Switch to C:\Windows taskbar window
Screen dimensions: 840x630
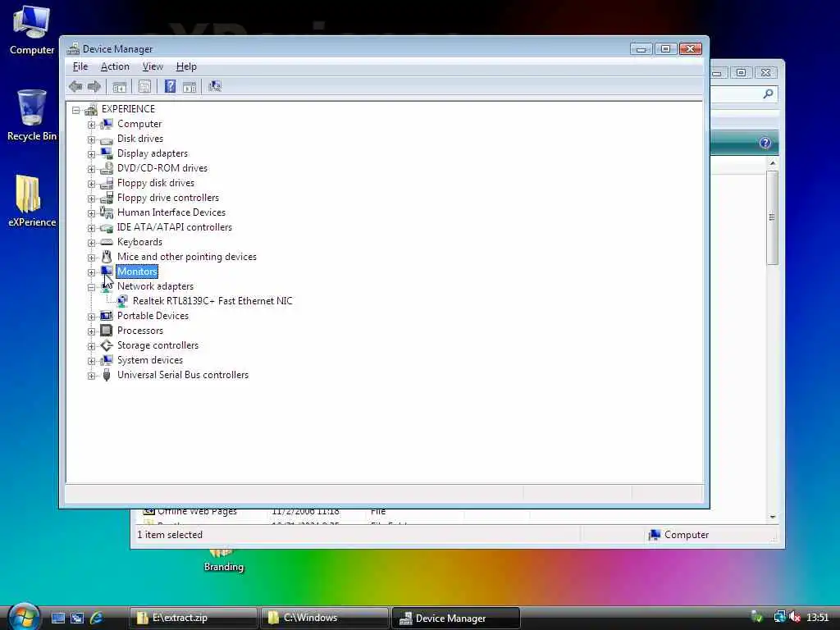(325, 618)
